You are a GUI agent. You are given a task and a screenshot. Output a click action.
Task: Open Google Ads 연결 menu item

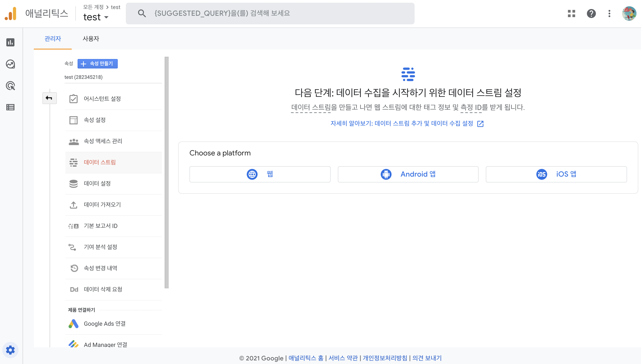[105, 323]
